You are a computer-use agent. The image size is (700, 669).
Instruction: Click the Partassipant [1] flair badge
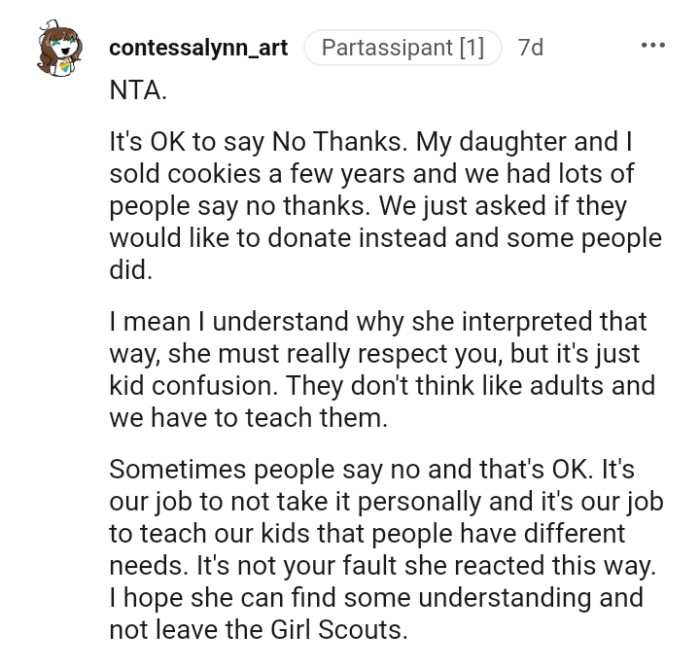click(x=402, y=47)
